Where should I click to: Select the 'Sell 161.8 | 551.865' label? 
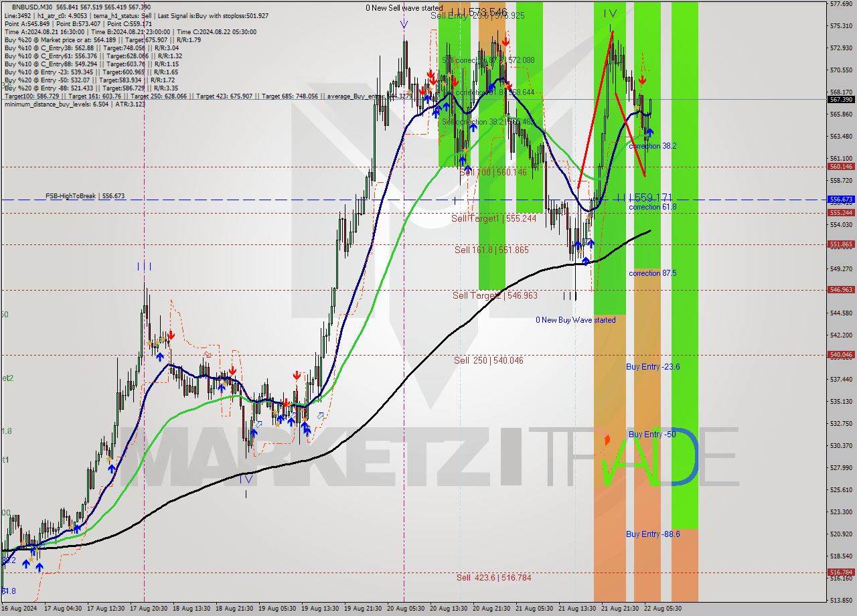[491, 250]
